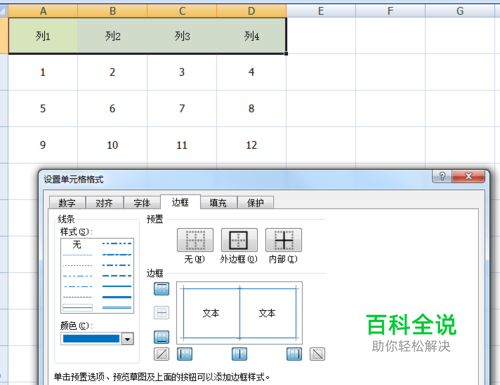The image size is (500, 385).
Task: Click right 文本 cell in border preview
Action: 268,313
